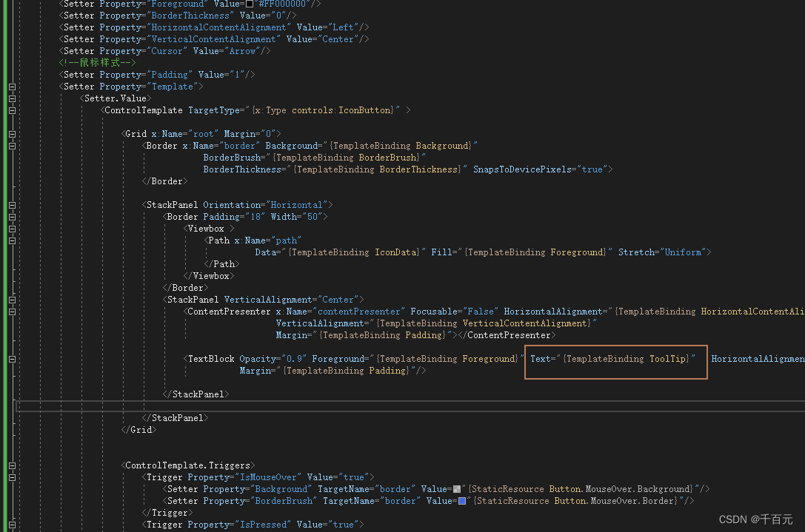Collapse the ControlTemplate for IconButton
Viewport: 805px width, 532px height.
point(12,110)
